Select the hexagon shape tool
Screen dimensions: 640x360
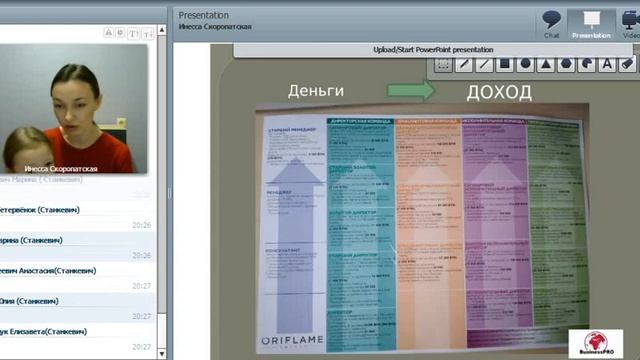[566, 64]
